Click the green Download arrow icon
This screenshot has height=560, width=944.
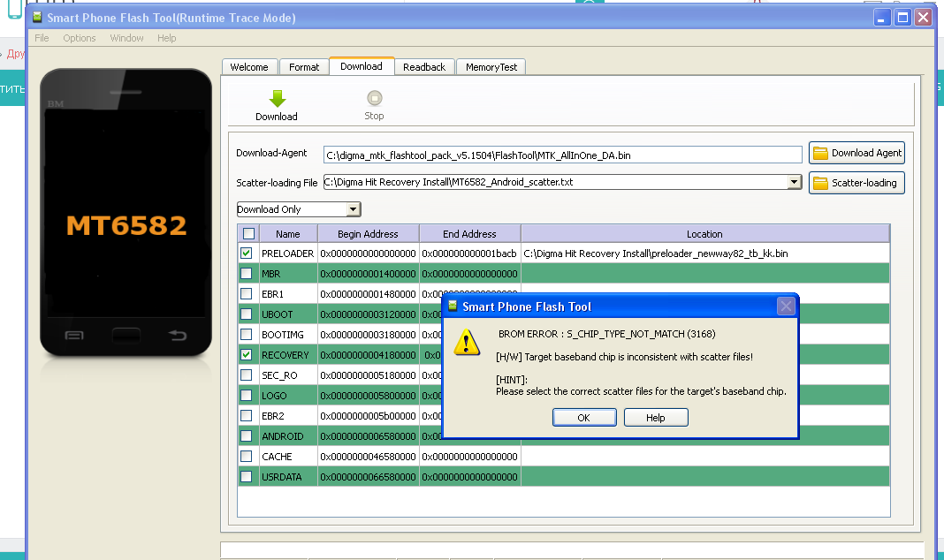tap(277, 99)
